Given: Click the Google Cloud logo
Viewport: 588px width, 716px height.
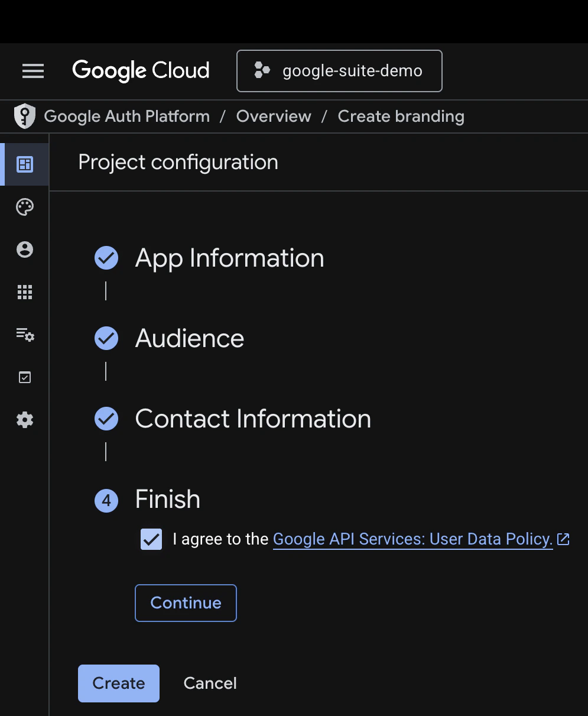Looking at the screenshot, I should point(141,71).
